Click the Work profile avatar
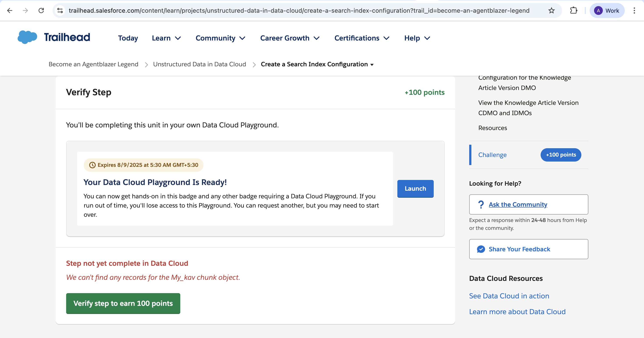Screen dimensions: 644x338 [x=607, y=11]
